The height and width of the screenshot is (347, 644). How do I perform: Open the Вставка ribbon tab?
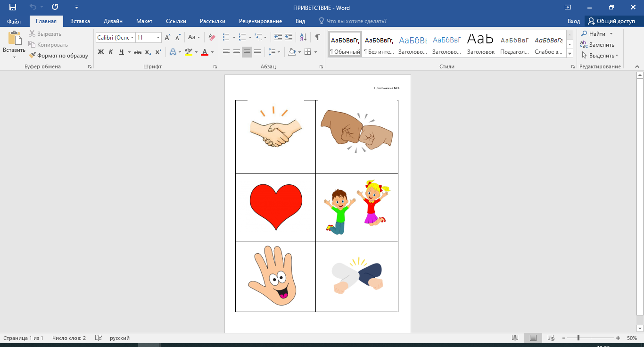tap(80, 21)
